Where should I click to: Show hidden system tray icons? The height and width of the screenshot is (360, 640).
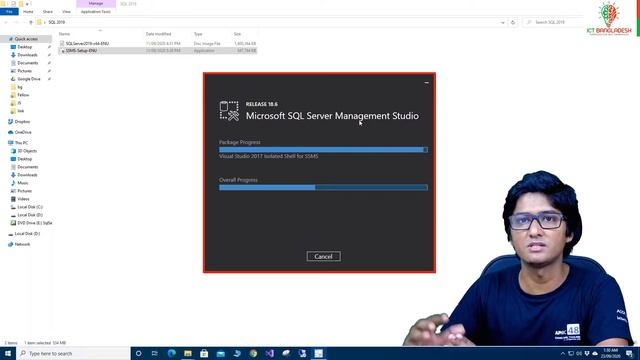[563, 353]
